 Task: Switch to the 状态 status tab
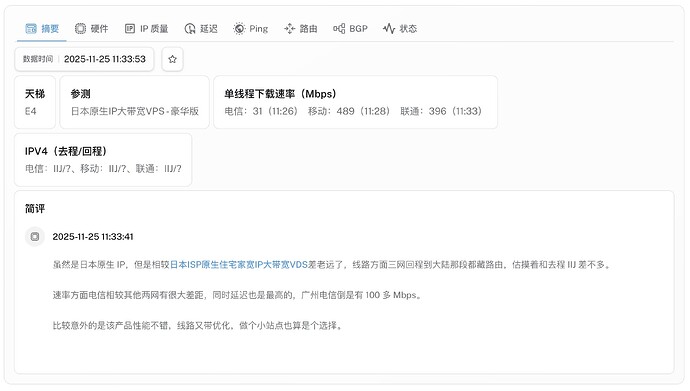(400, 29)
